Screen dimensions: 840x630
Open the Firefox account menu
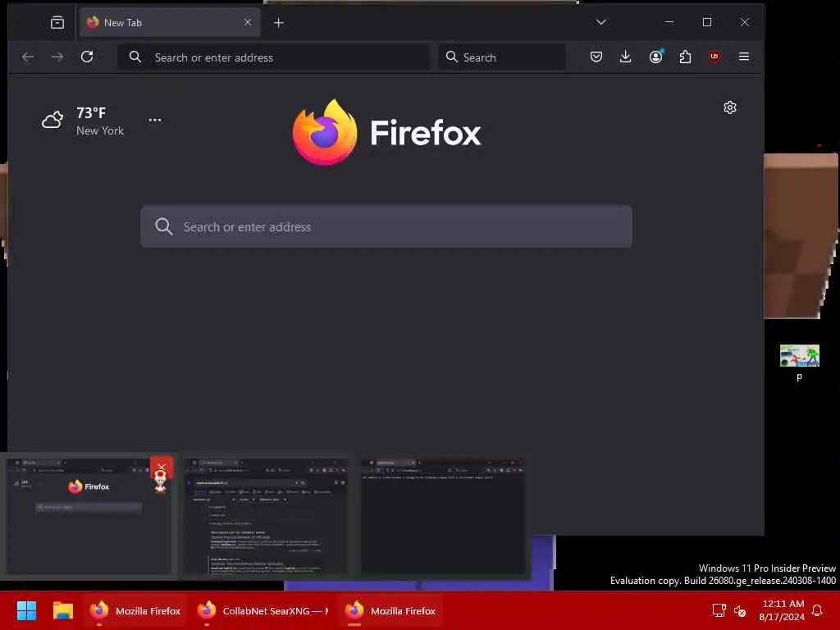[x=655, y=57]
